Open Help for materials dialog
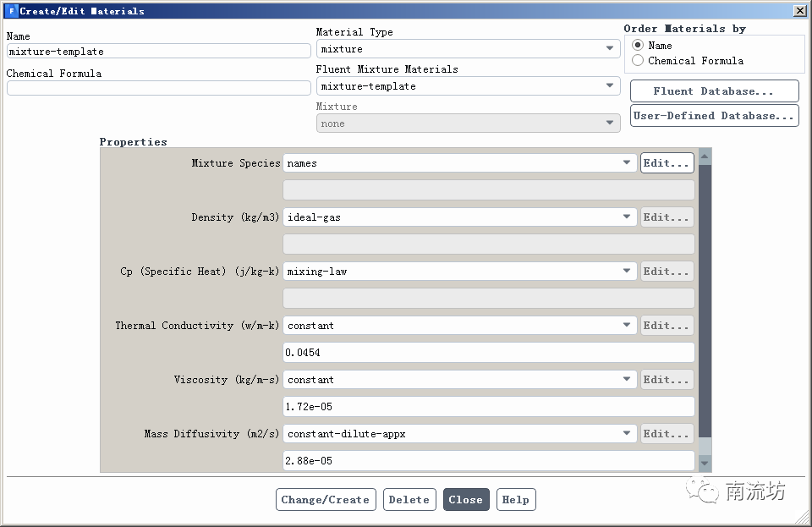Viewport: 812px width, 527px height. 516,500
